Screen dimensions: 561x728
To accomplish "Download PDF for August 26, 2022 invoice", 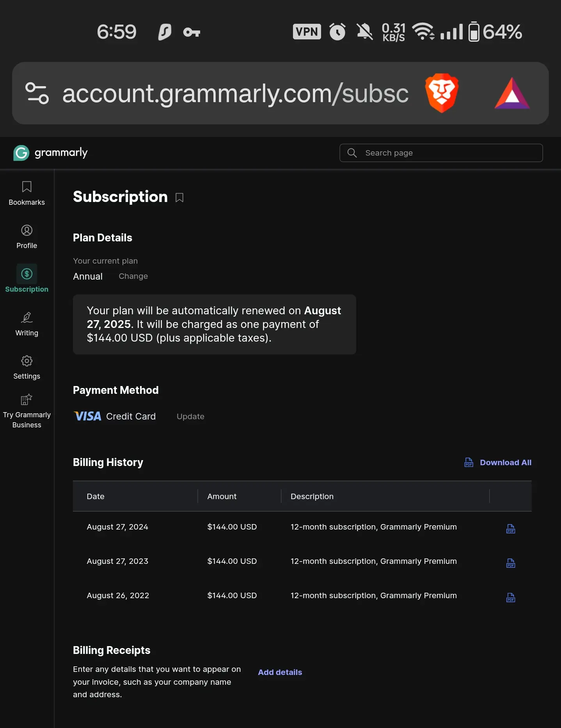I will click(x=511, y=597).
